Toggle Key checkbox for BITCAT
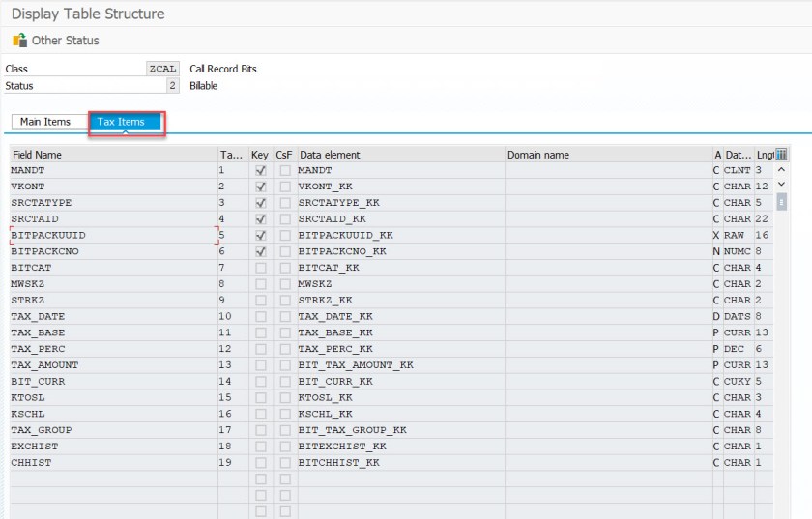812x519 pixels. pos(260,268)
